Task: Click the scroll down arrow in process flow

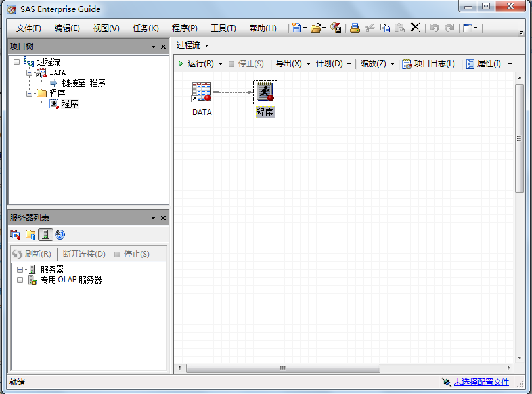Action: point(520,358)
